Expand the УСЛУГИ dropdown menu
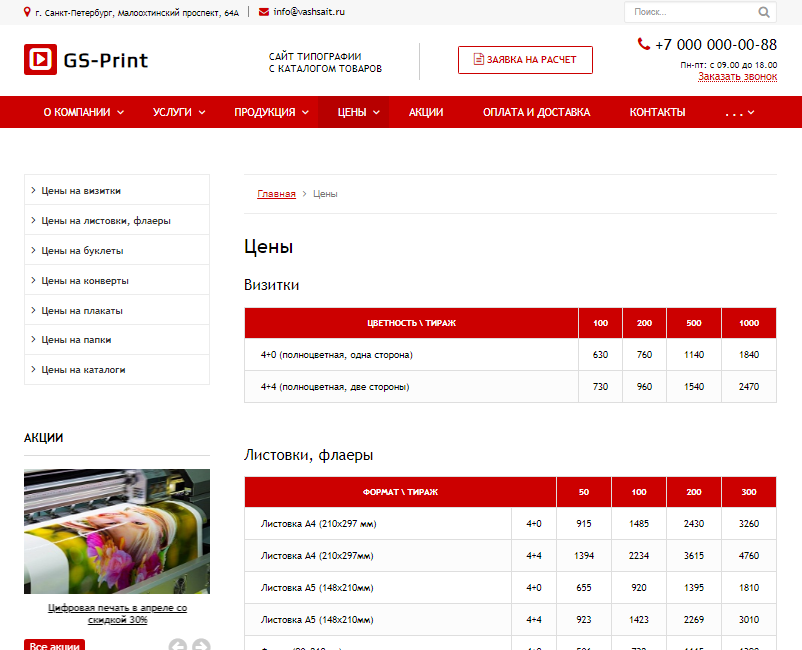This screenshot has height=650, width=802. coord(179,112)
